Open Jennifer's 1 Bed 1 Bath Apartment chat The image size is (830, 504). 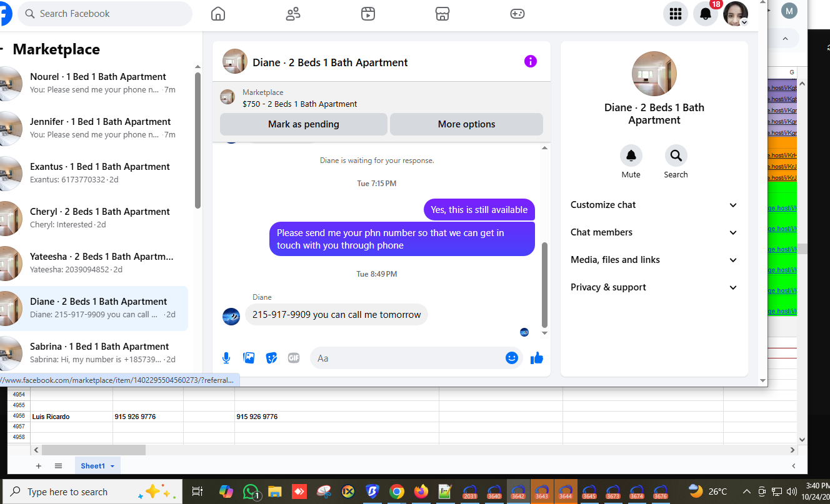94,127
